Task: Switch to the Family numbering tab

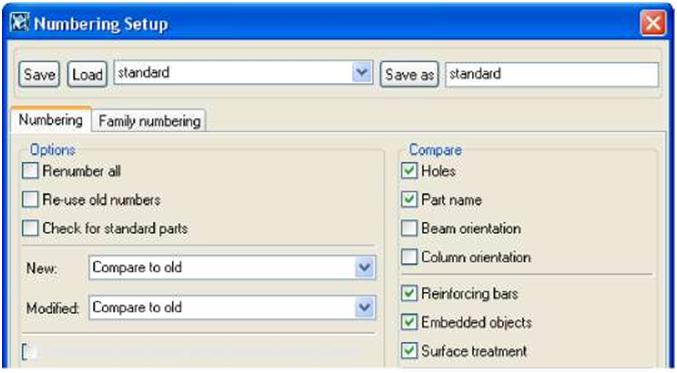Action: point(149,121)
